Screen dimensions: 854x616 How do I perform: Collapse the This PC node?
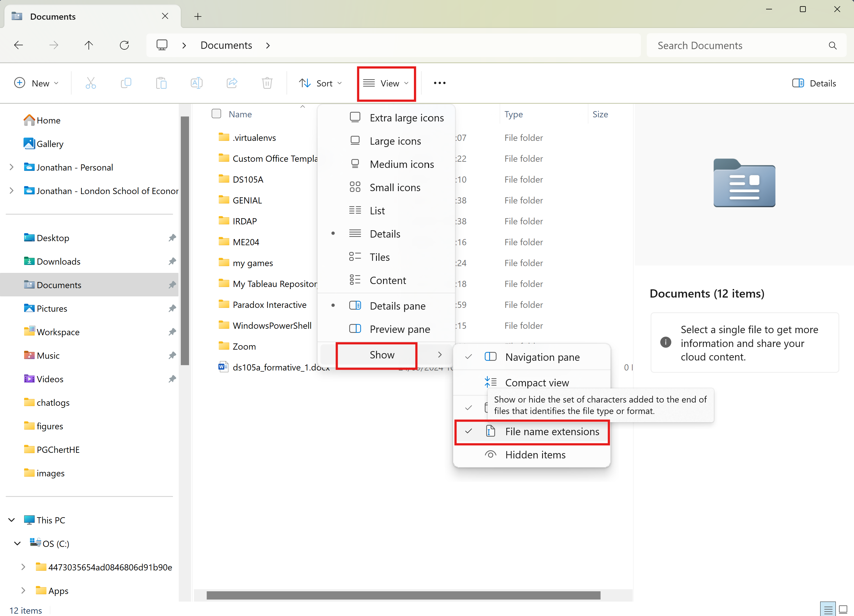pyautogui.click(x=12, y=520)
